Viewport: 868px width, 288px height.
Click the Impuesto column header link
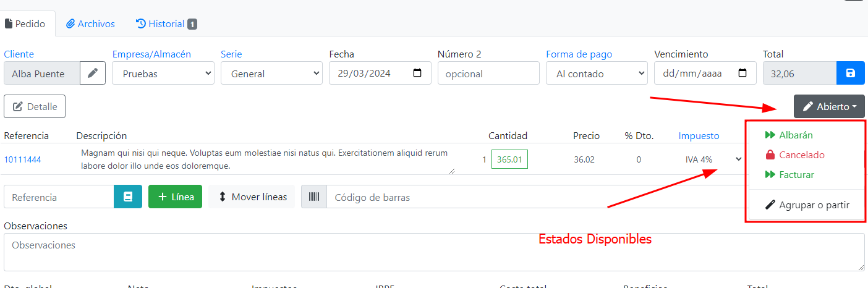tap(699, 135)
